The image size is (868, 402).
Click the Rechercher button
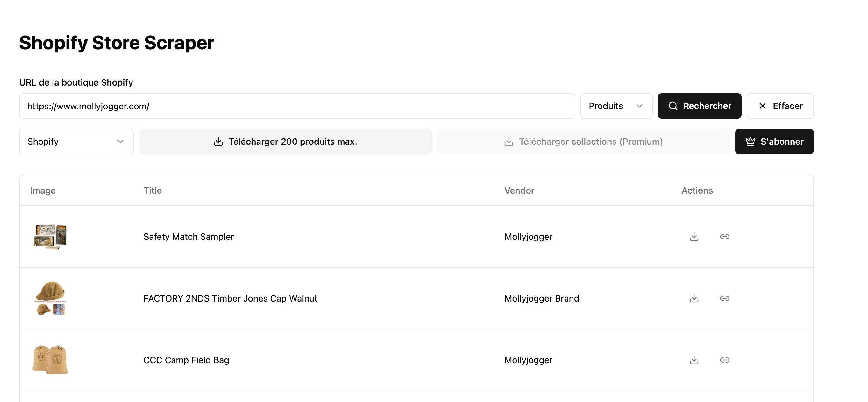point(699,106)
